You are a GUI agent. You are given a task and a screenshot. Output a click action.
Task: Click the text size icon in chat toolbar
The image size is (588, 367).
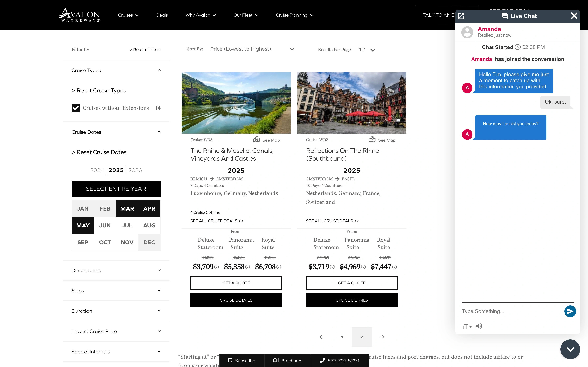coord(466,326)
